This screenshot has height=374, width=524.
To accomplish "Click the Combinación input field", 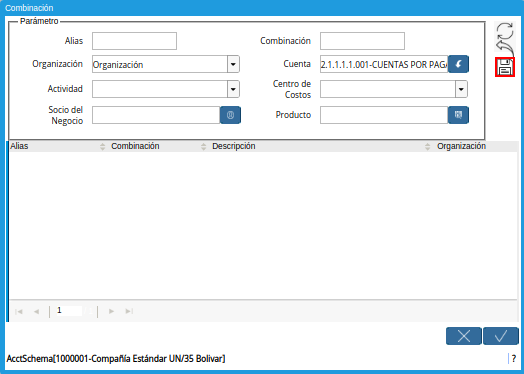I will tap(362, 41).
